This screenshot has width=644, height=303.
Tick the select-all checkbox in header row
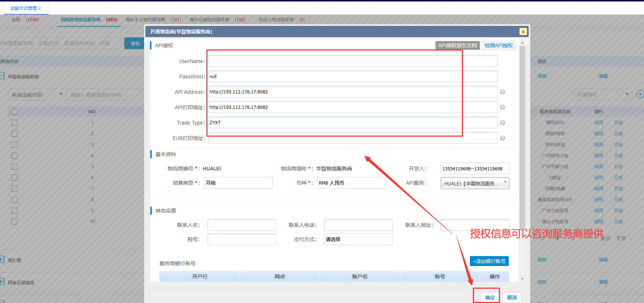point(15,112)
